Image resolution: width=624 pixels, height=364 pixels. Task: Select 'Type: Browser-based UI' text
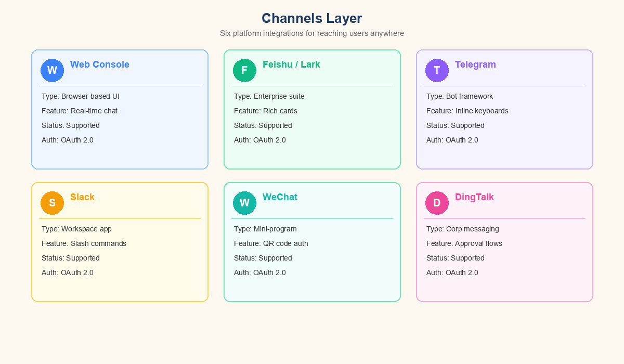click(81, 96)
